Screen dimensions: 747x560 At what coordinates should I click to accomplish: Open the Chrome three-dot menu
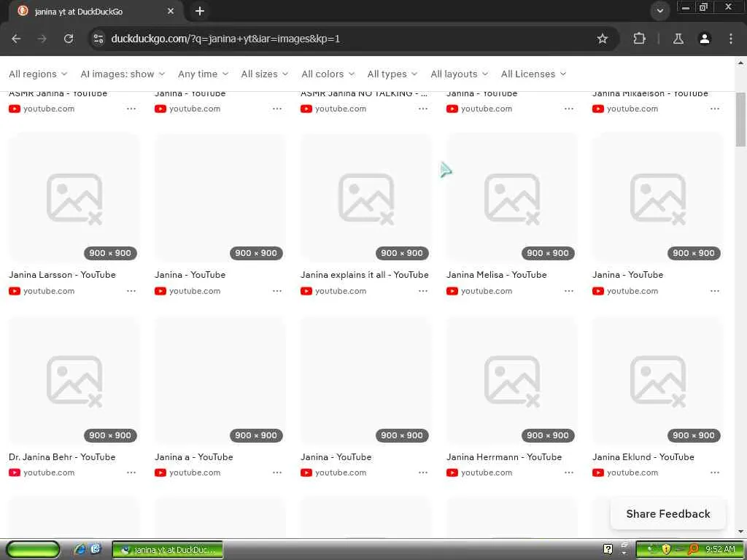pos(731,39)
